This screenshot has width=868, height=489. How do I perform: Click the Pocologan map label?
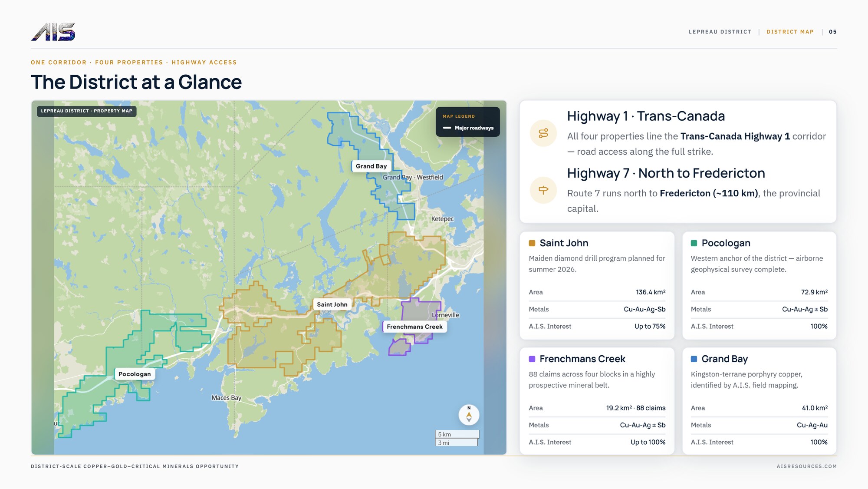(135, 374)
